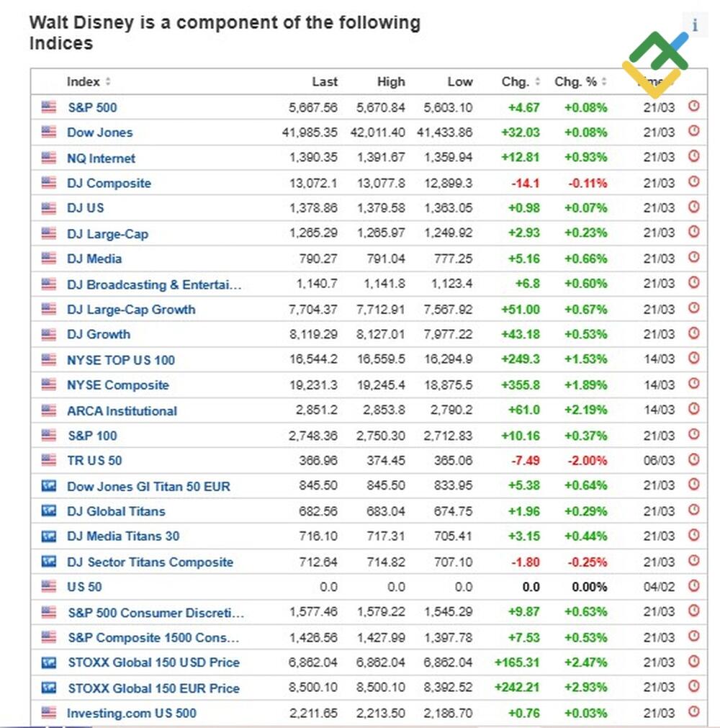Click the 41,985.35 Dow Jones last value
This screenshot has height=728, width=720.
[x=310, y=132]
